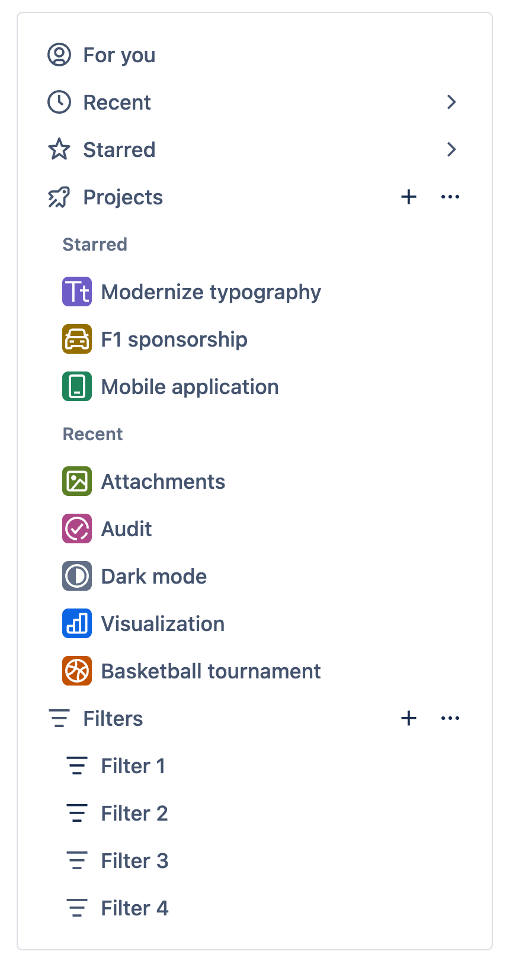The width and height of the screenshot is (519, 980).
Task: Open Filter 1
Action: point(133,766)
